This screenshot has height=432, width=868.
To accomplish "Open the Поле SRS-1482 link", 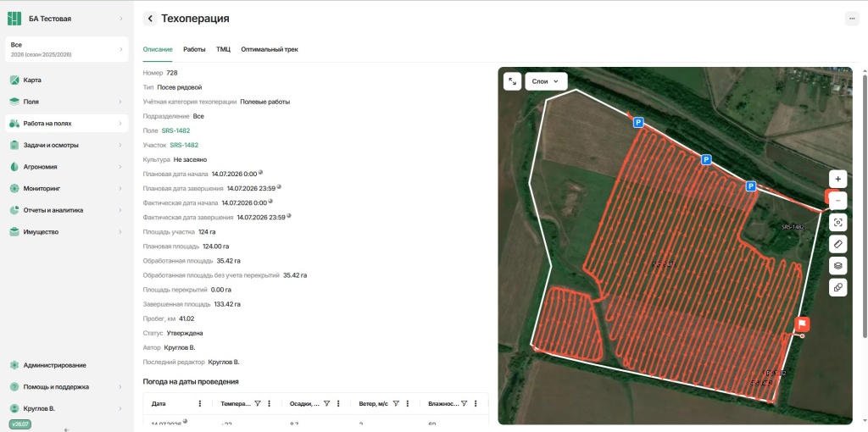I will coord(175,130).
